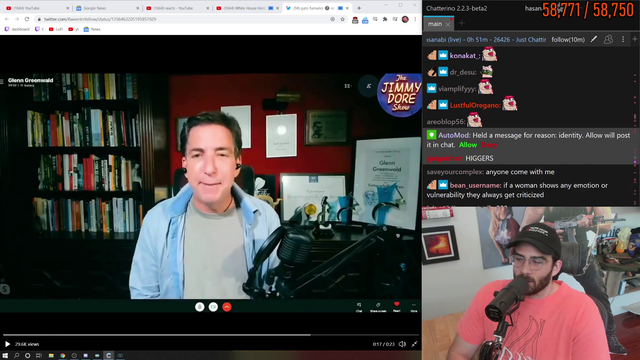
Task: Click username viamplifyyy in chat
Action: click(457, 89)
